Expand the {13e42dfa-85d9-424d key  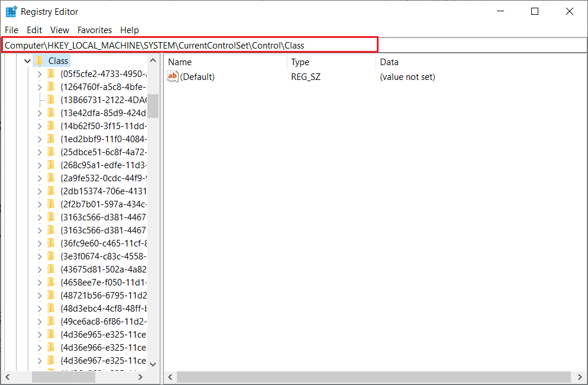click(40, 113)
